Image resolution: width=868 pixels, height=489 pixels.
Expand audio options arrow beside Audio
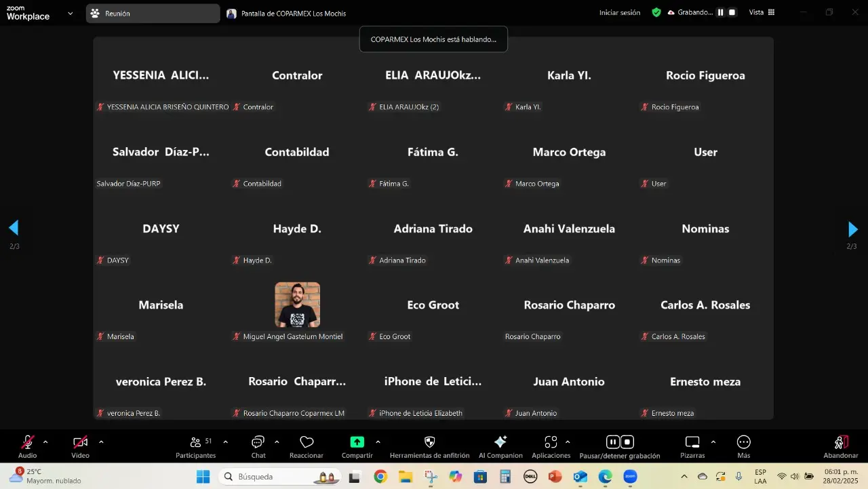(x=45, y=442)
